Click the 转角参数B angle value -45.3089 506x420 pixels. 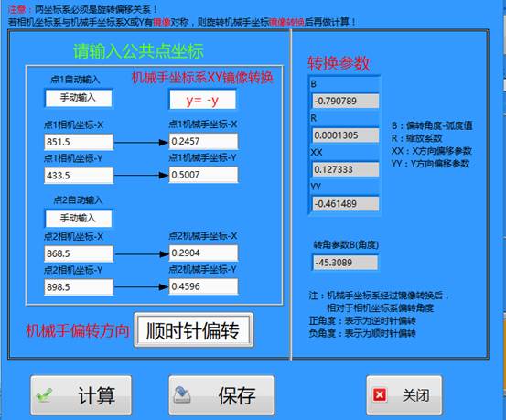[345, 263]
